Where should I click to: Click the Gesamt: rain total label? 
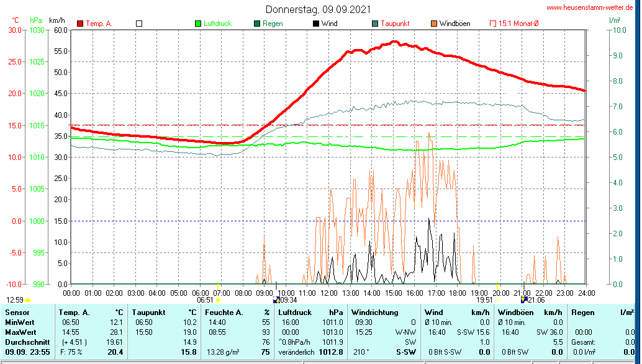[x=584, y=342]
